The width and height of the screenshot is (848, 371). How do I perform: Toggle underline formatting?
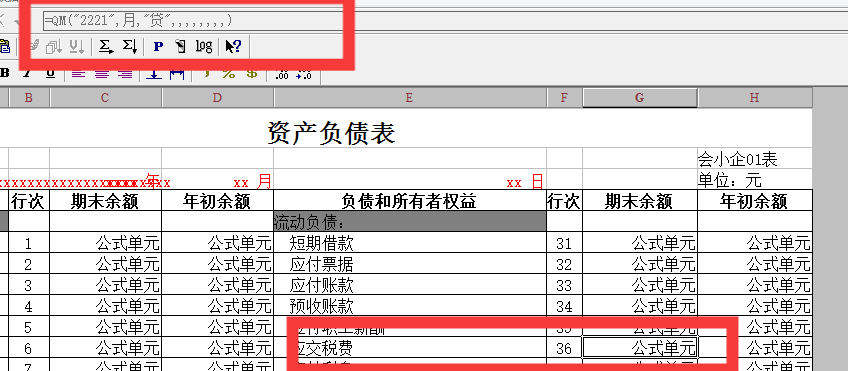coord(50,73)
